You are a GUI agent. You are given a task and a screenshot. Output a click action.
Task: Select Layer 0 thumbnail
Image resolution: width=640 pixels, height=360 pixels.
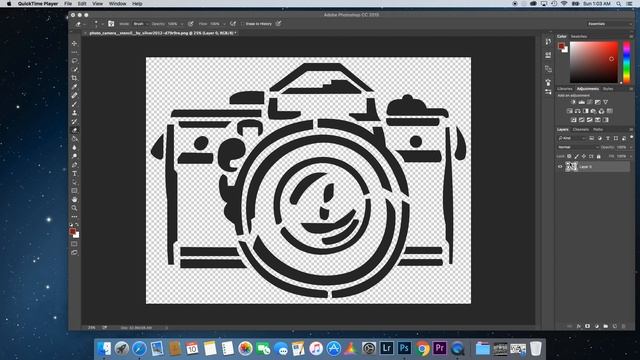click(x=571, y=167)
